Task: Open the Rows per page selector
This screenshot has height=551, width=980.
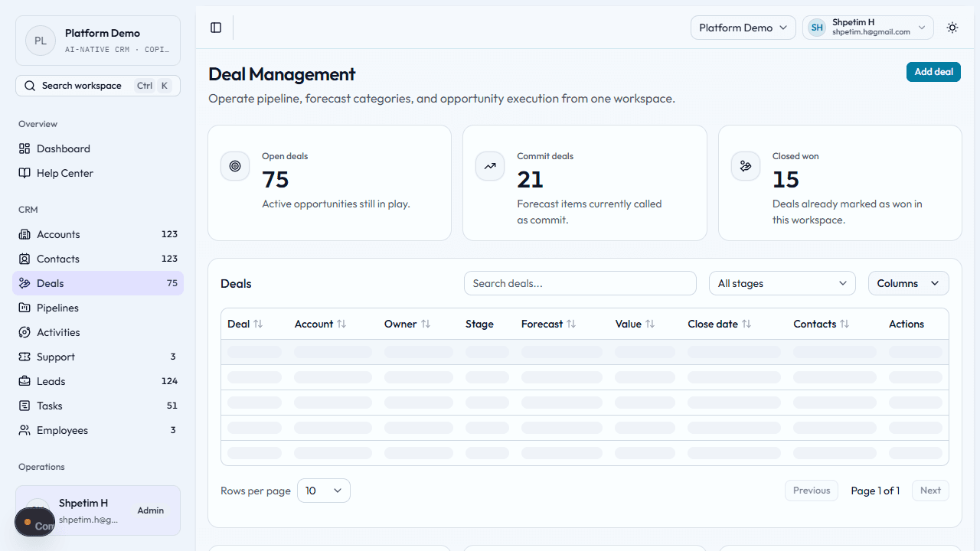Action: [x=323, y=491]
